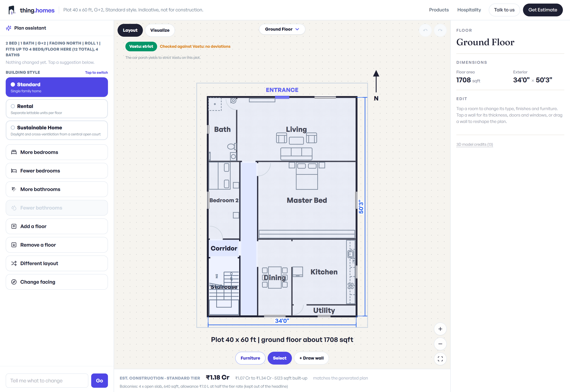Open the 3D model credits link

(474, 145)
